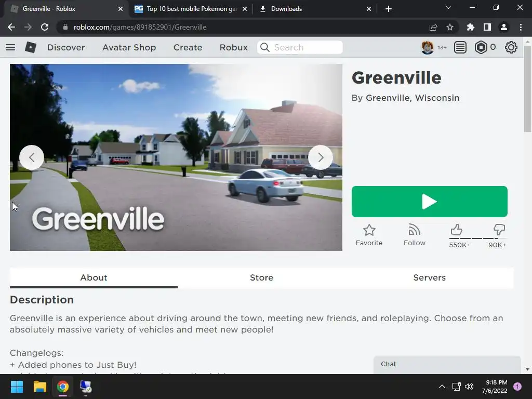This screenshot has width=532, height=399.
Task: Toggle the Chrome side panel
Action: click(x=487, y=27)
